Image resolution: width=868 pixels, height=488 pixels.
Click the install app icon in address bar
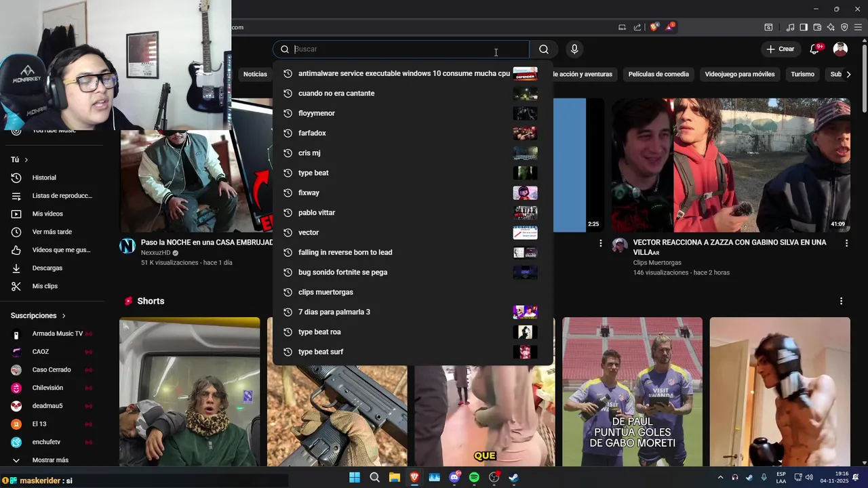click(622, 27)
